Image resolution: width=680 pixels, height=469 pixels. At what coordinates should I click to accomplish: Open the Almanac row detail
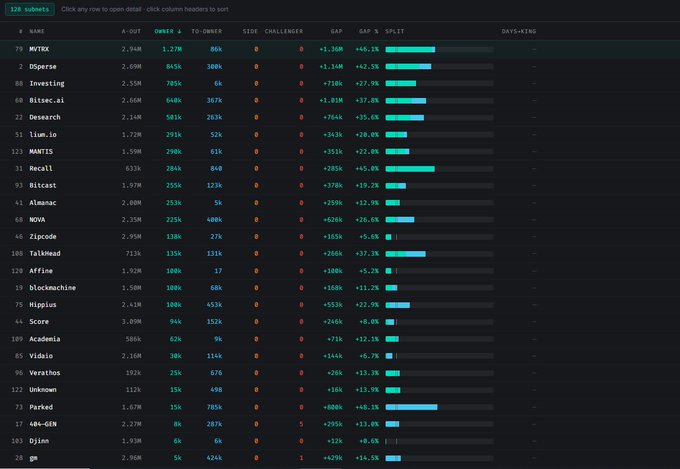click(x=340, y=203)
